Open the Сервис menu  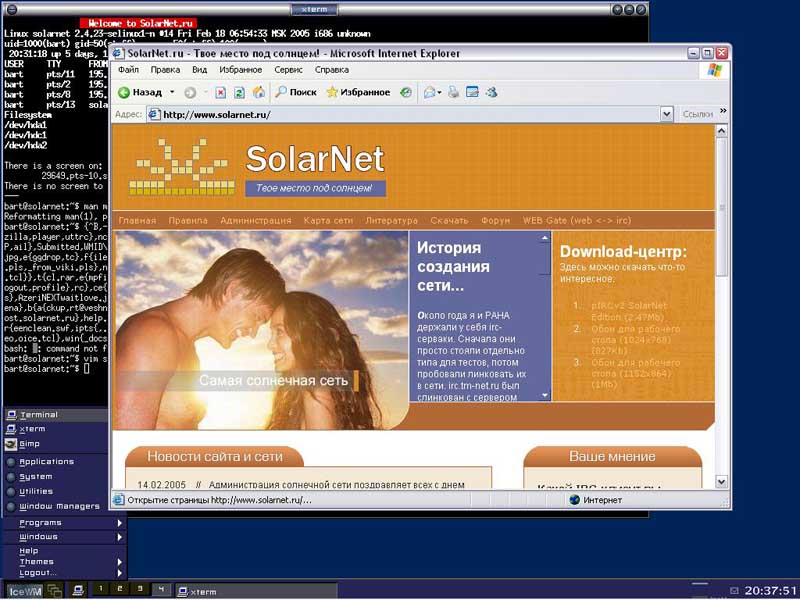[x=288, y=70]
